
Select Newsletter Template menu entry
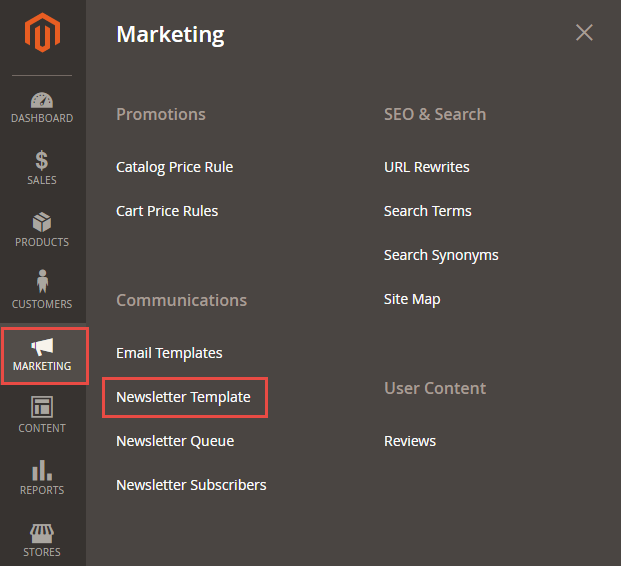pyautogui.click(x=183, y=397)
